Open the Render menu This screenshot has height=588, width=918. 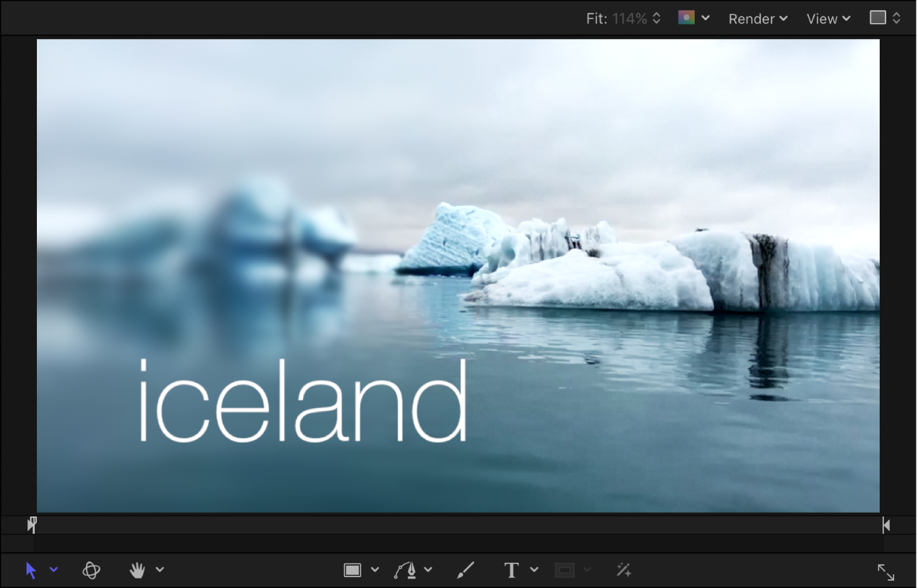pyautogui.click(x=757, y=19)
